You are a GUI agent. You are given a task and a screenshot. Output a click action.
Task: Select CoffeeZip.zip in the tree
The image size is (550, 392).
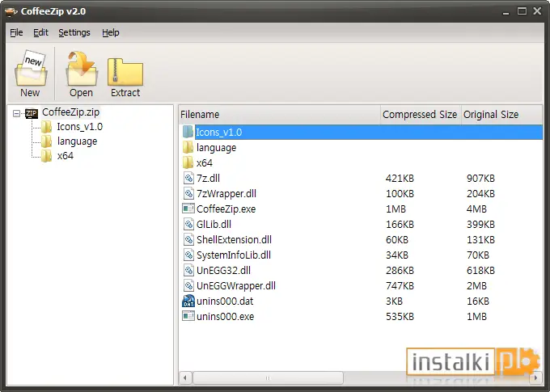[x=71, y=112]
